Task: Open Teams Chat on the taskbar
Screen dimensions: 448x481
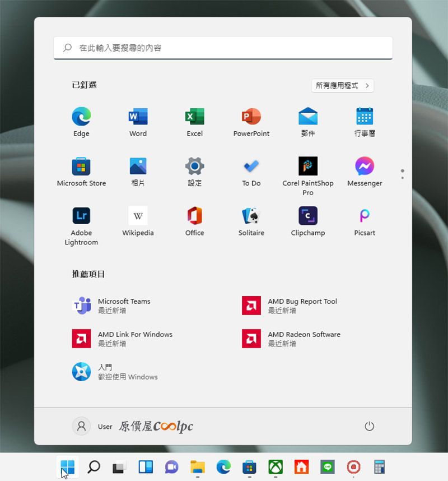Action: pos(171,467)
